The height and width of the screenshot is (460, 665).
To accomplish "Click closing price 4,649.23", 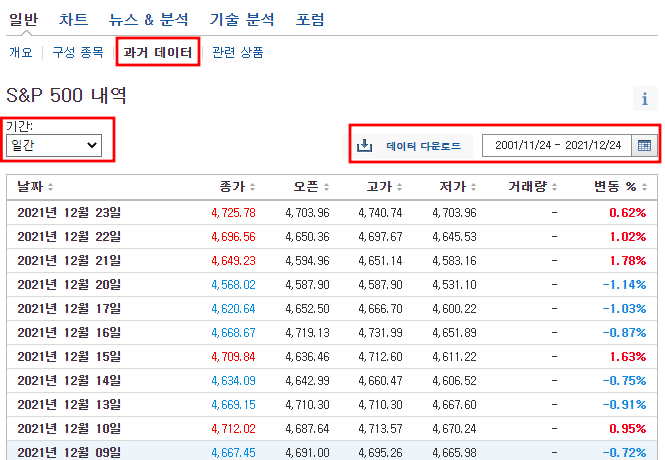I will 233,260.
